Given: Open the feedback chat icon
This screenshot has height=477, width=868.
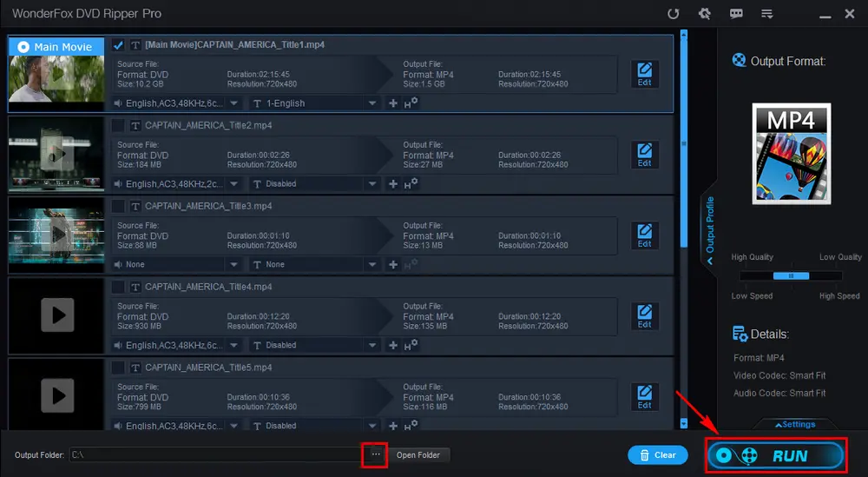Looking at the screenshot, I should coord(736,14).
